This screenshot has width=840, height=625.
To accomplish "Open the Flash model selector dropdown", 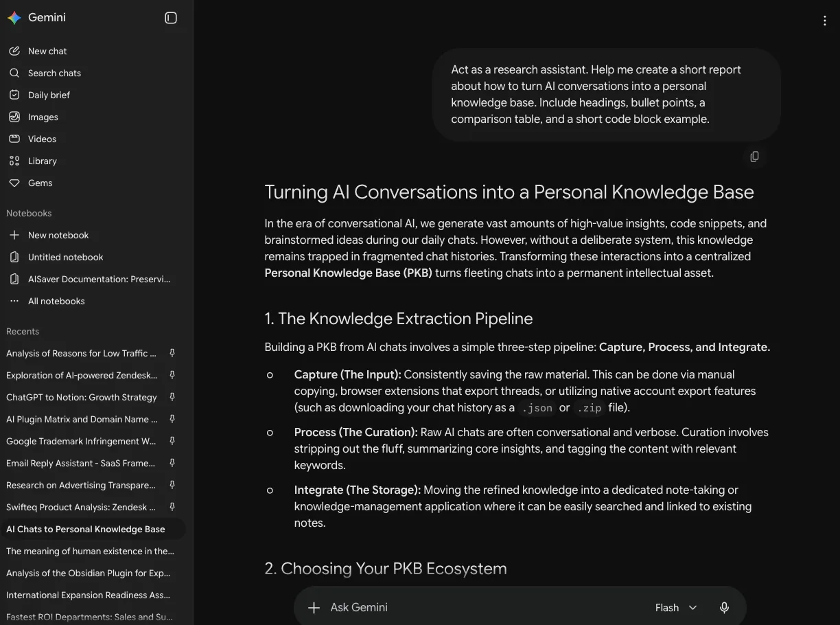I will (675, 607).
